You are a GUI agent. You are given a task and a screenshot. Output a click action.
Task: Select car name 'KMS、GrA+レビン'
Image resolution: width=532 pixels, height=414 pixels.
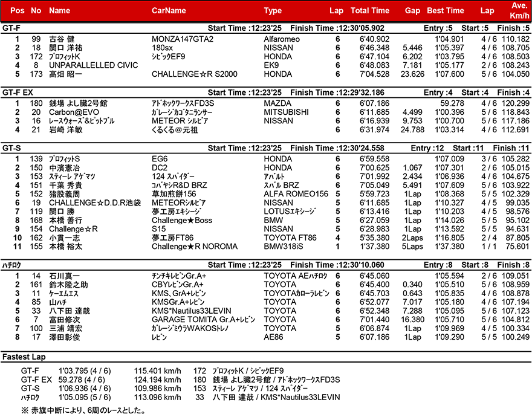(x=179, y=294)
